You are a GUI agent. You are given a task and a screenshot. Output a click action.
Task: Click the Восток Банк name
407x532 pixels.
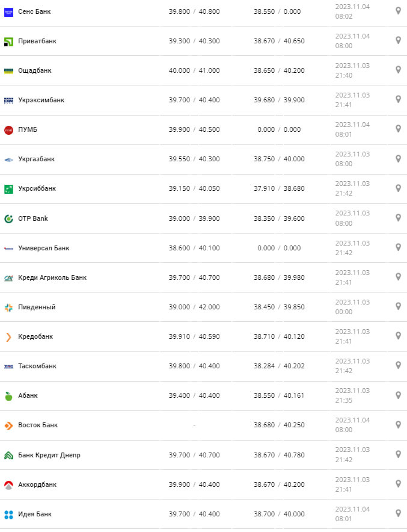pyautogui.click(x=38, y=425)
